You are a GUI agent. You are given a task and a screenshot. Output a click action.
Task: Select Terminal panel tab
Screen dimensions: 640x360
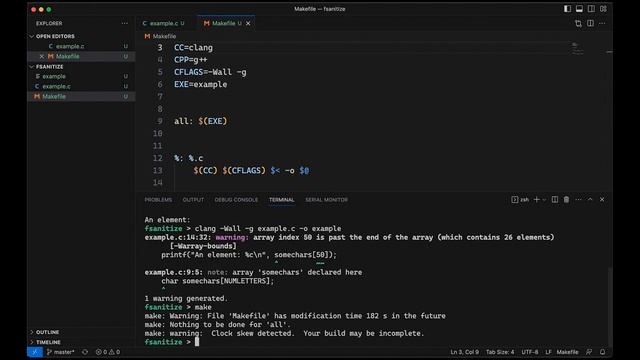282,200
